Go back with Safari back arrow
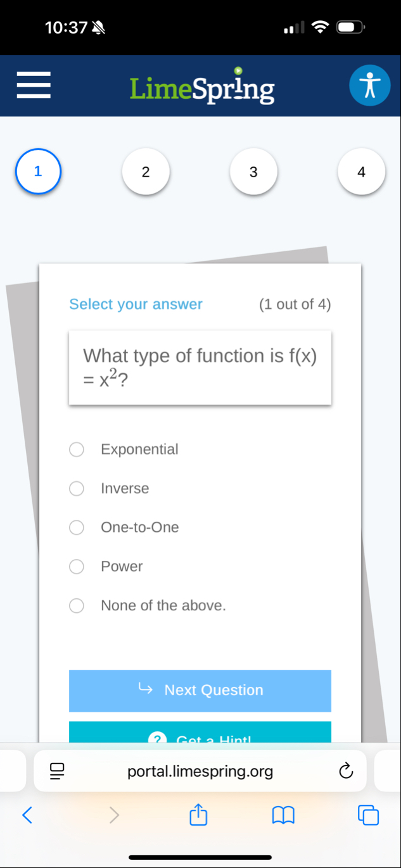Screen dimensions: 401x868 point(27,815)
